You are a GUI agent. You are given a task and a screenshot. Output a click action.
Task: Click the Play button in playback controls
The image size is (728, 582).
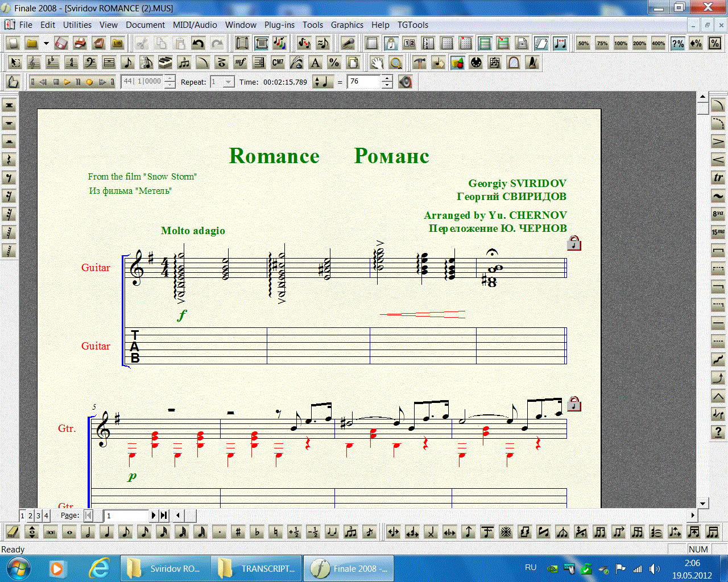click(x=67, y=82)
